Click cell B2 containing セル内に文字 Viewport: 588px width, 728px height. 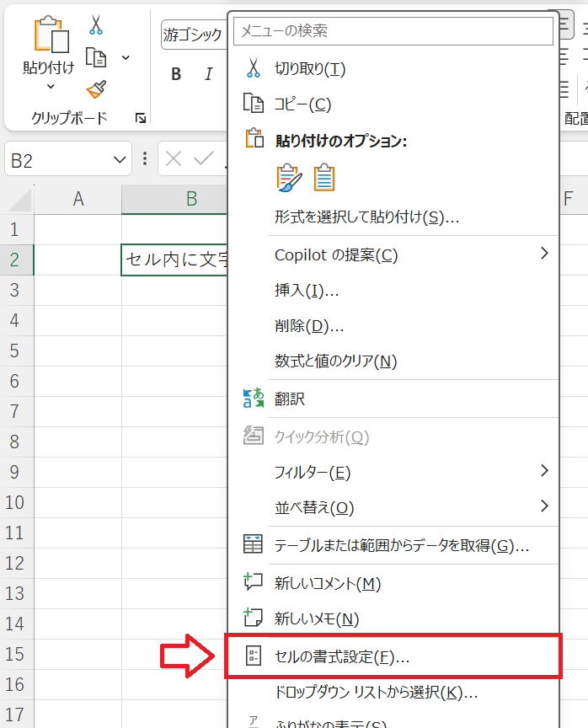174,260
